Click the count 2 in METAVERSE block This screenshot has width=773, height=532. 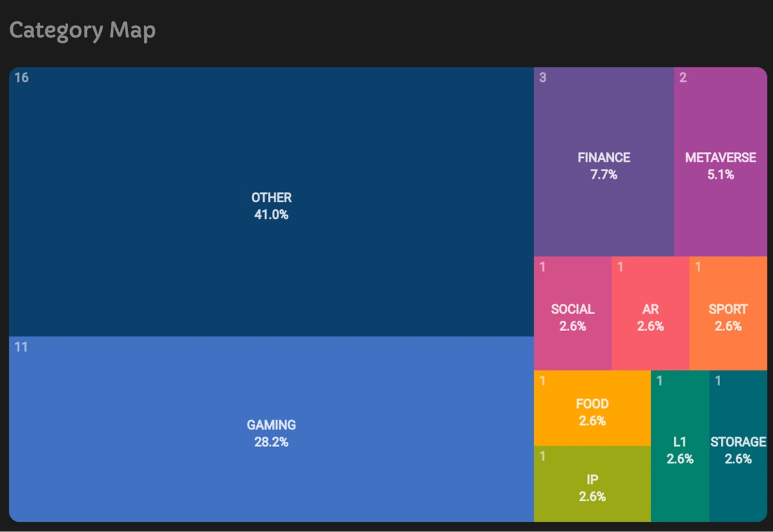[683, 78]
